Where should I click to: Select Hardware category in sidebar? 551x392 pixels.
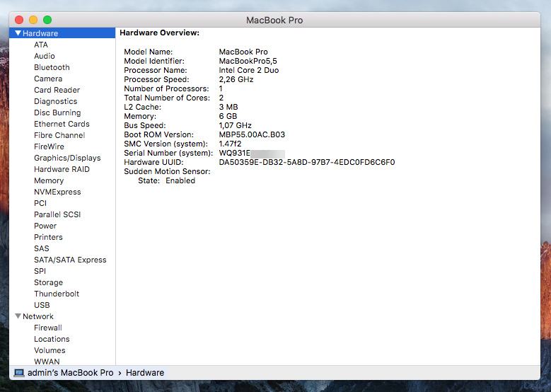coord(40,33)
